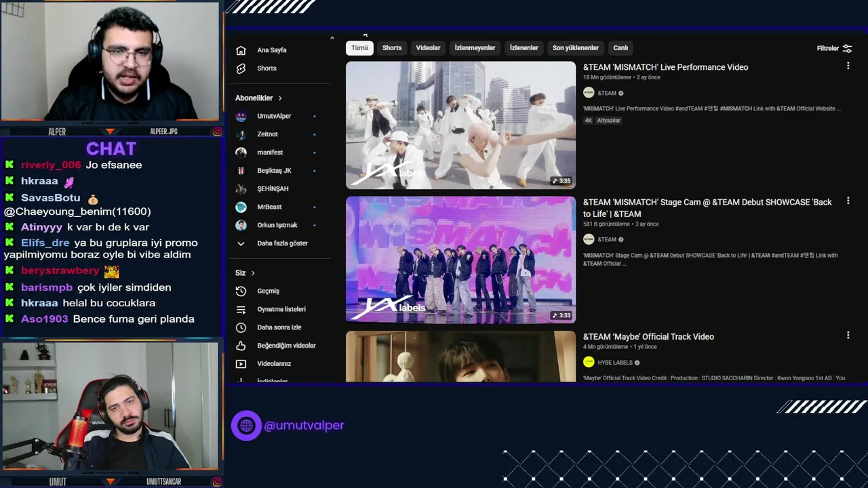
Task: Open options menu for MISMATCH Stage Cam video
Action: point(848,201)
